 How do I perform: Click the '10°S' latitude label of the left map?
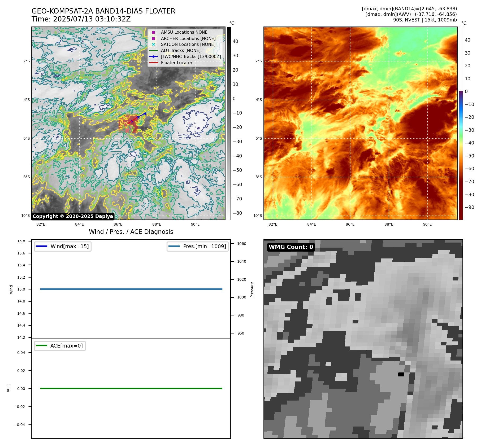(x=25, y=216)
